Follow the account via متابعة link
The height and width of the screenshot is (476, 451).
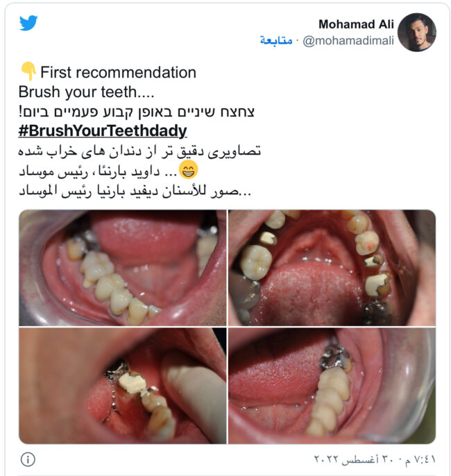point(276,40)
